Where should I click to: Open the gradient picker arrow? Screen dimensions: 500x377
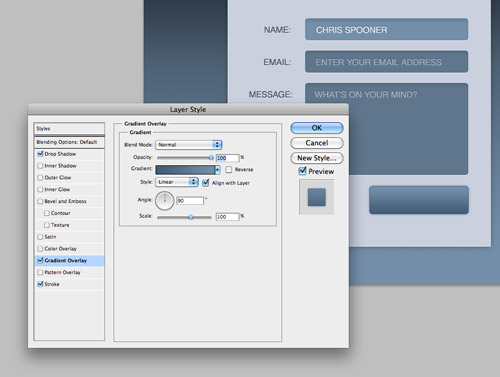tap(218, 170)
